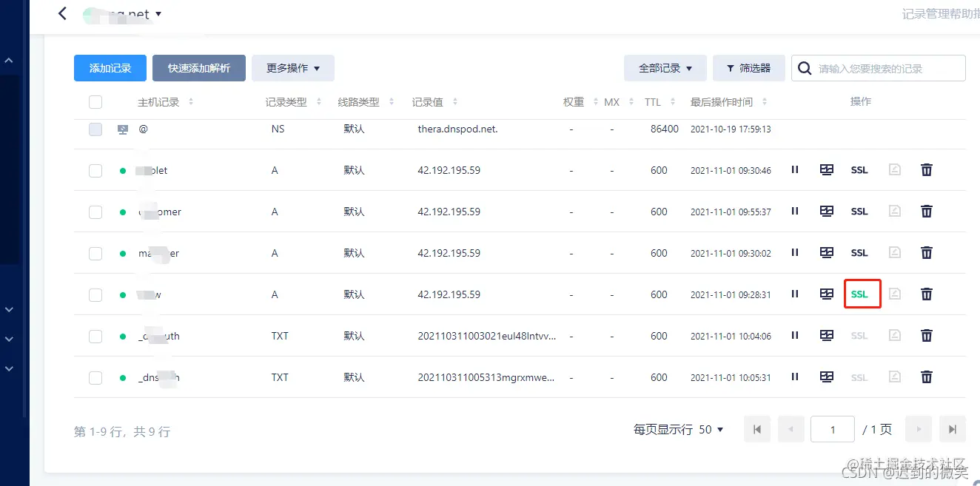980x486 pixels.
Task: Sort by 线路类型 column
Action: click(392, 102)
